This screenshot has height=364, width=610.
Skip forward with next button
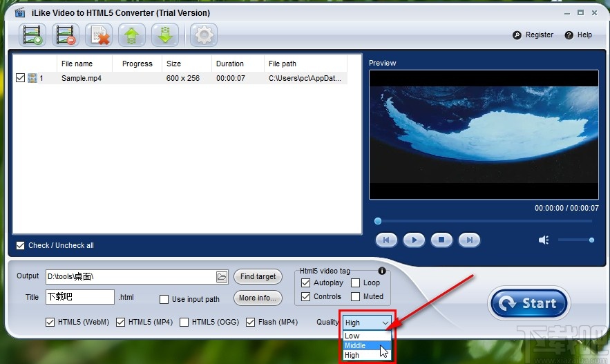click(469, 240)
